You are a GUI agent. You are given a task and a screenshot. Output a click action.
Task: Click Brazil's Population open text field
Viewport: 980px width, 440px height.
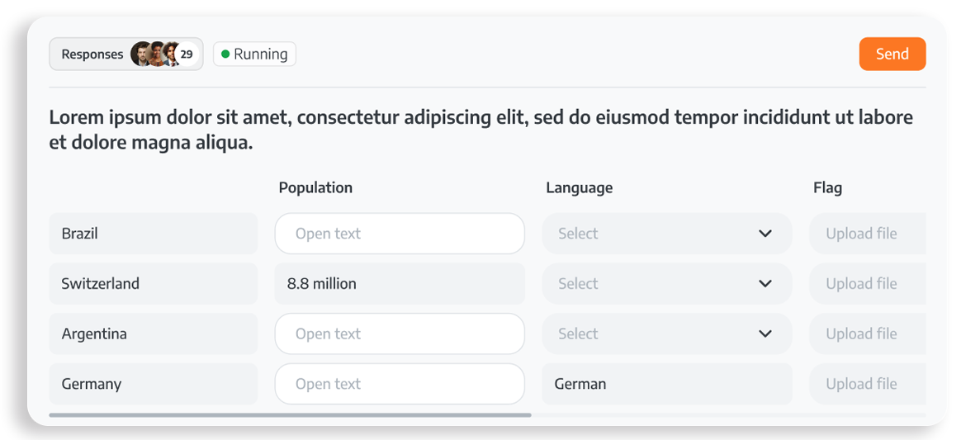click(x=400, y=234)
